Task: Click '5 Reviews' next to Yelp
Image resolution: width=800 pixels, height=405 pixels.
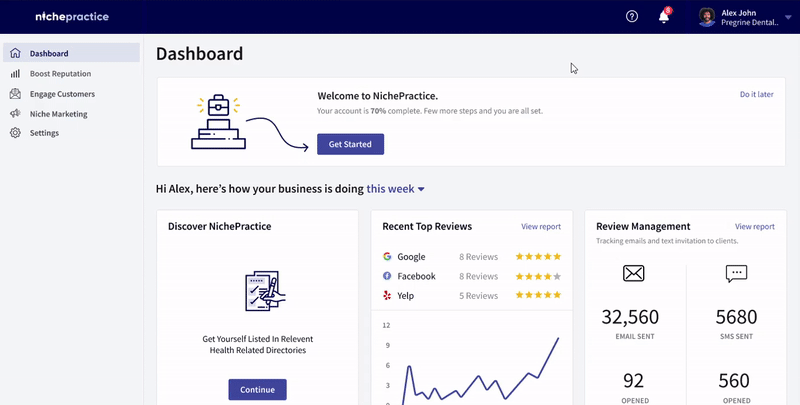Action: (478, 295)
